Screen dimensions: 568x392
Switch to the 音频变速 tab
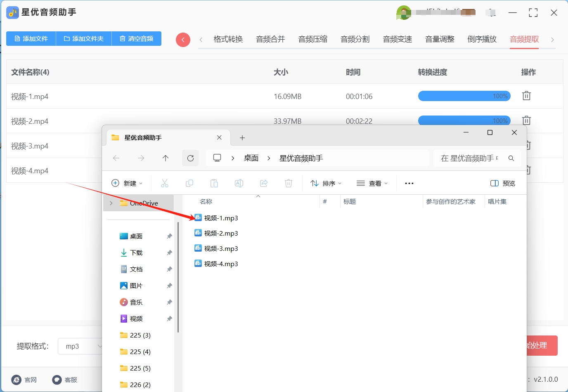click(398, 39)
